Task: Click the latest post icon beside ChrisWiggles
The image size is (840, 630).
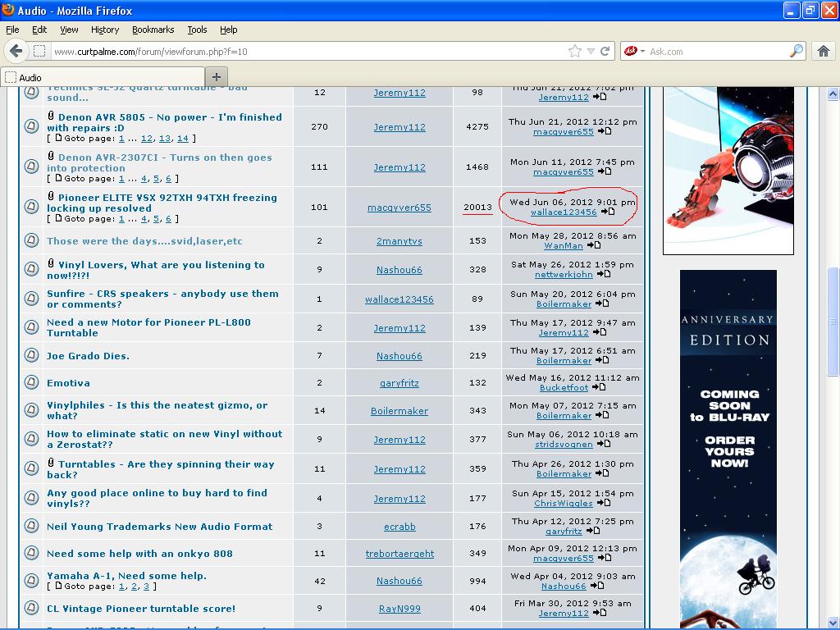Action: 604,503
